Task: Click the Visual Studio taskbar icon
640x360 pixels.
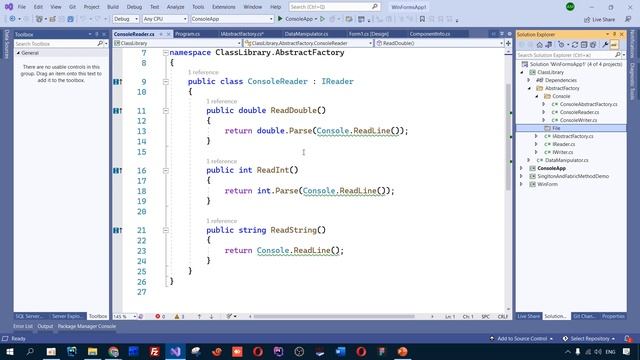Action: (x=176, y=351)
